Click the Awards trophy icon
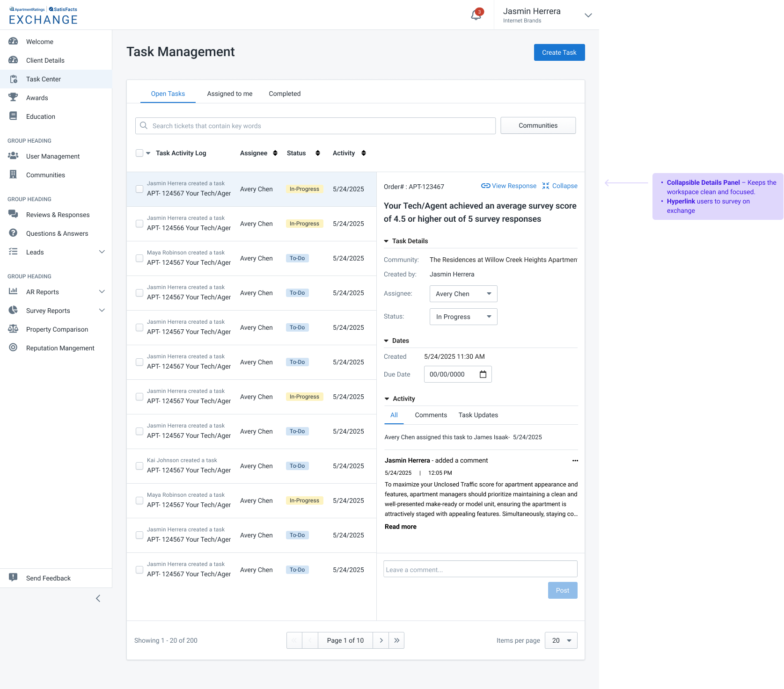This screenshot has height=689, width=784. click(13, 97)
